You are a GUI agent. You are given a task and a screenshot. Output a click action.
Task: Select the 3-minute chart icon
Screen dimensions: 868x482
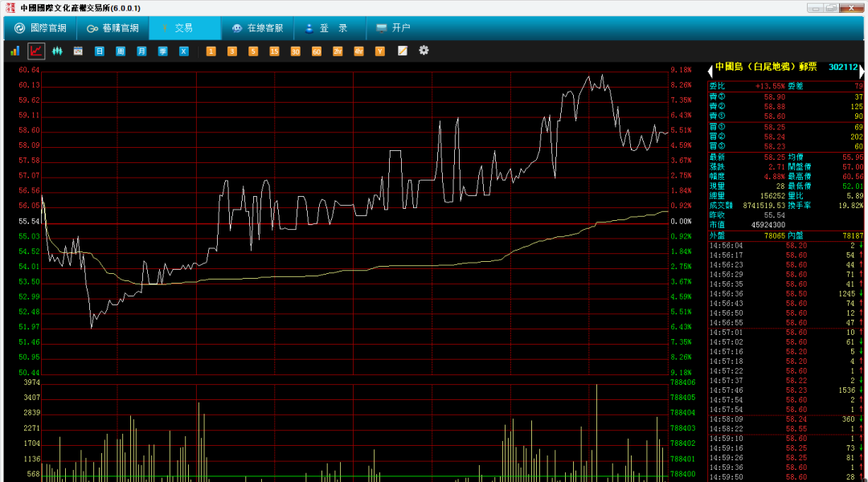(232, 51)
